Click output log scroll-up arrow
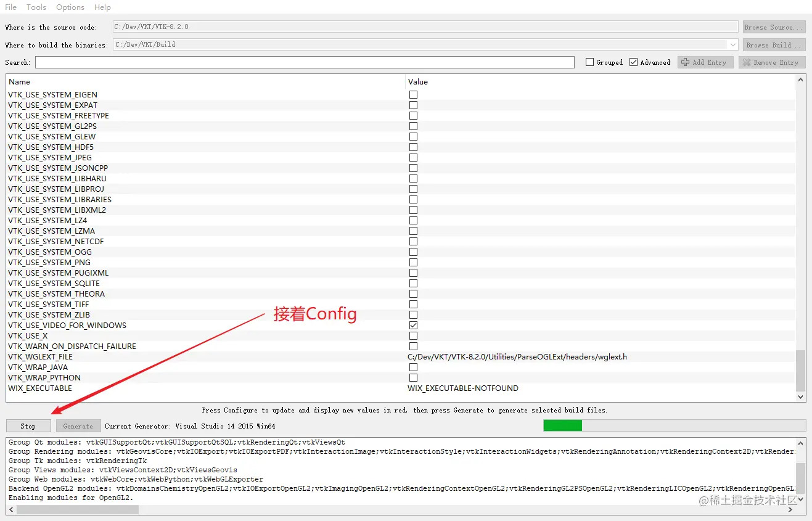Screen dimensions: 812x521 coord(801,443)
